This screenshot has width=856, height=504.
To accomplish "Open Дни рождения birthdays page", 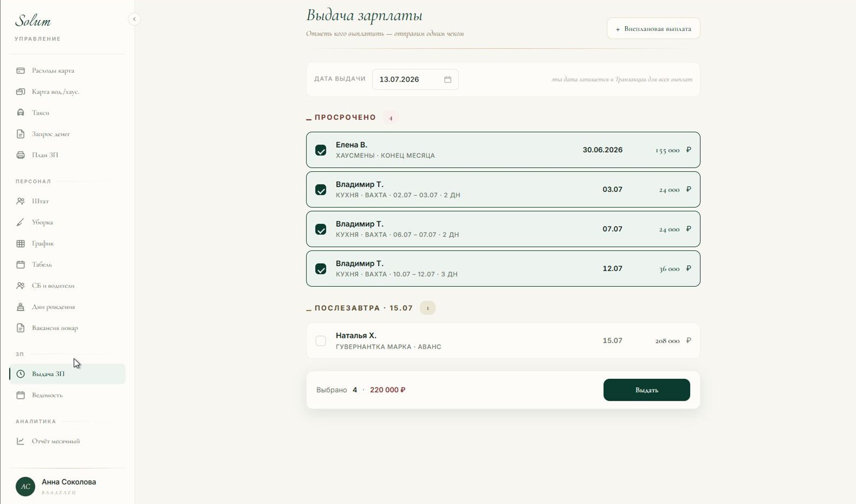I will [67, 307].
